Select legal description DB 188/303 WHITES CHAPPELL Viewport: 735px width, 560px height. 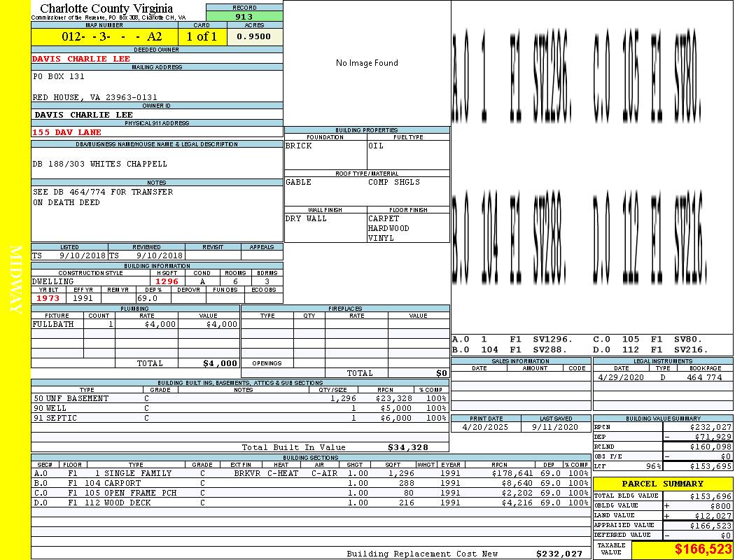point(100,164)
